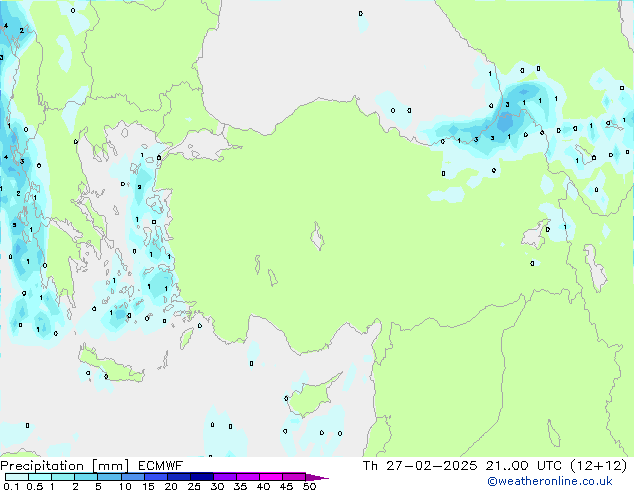Screen dimensions: 634x490
Task: Click the legend value label '10'
Action: pyautogui.click(x=125, y=486)
